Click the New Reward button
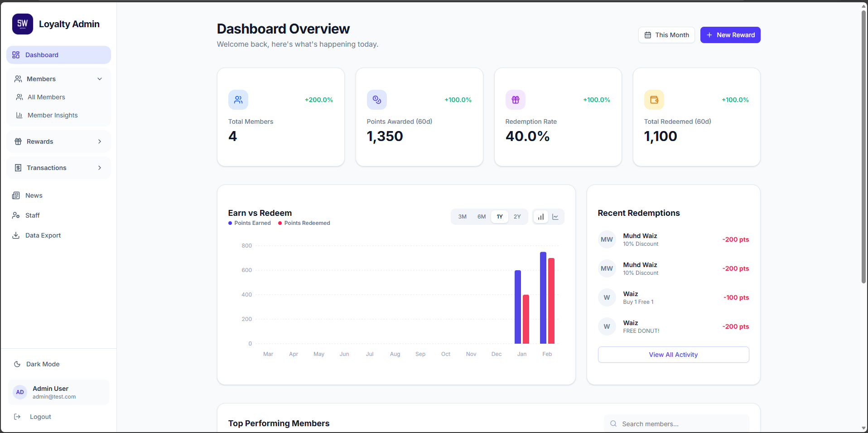This screenshot has height=433, width=868. point(730,34)
